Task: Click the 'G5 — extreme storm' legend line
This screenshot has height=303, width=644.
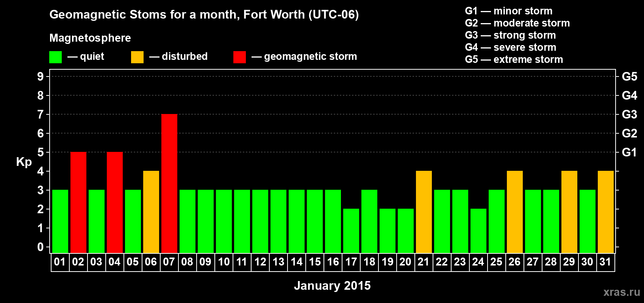Action: 514,59
